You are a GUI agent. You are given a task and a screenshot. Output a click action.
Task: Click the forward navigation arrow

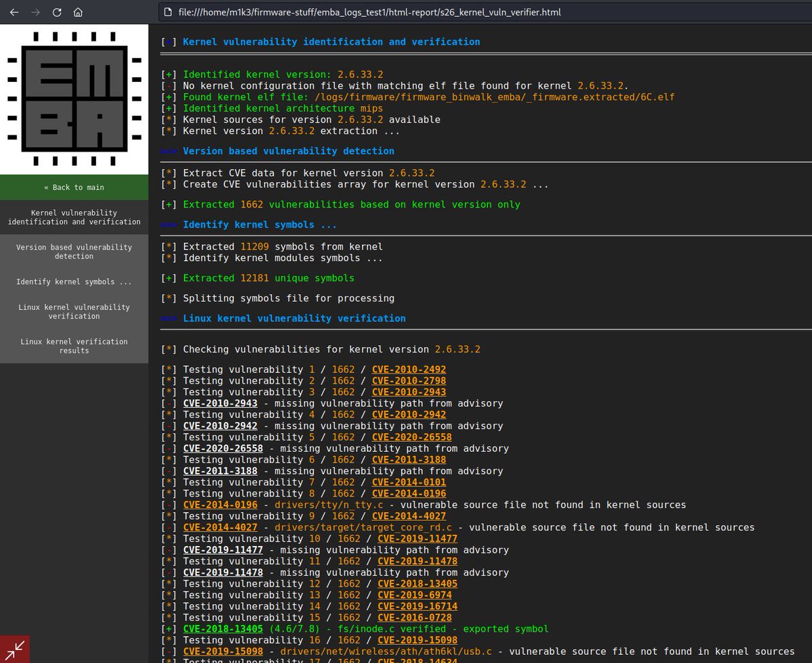point(35,12)
